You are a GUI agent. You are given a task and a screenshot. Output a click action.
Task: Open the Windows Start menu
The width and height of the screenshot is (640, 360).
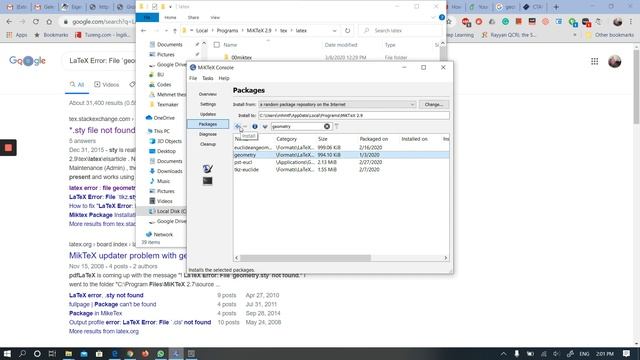click(x=7, y=353)
